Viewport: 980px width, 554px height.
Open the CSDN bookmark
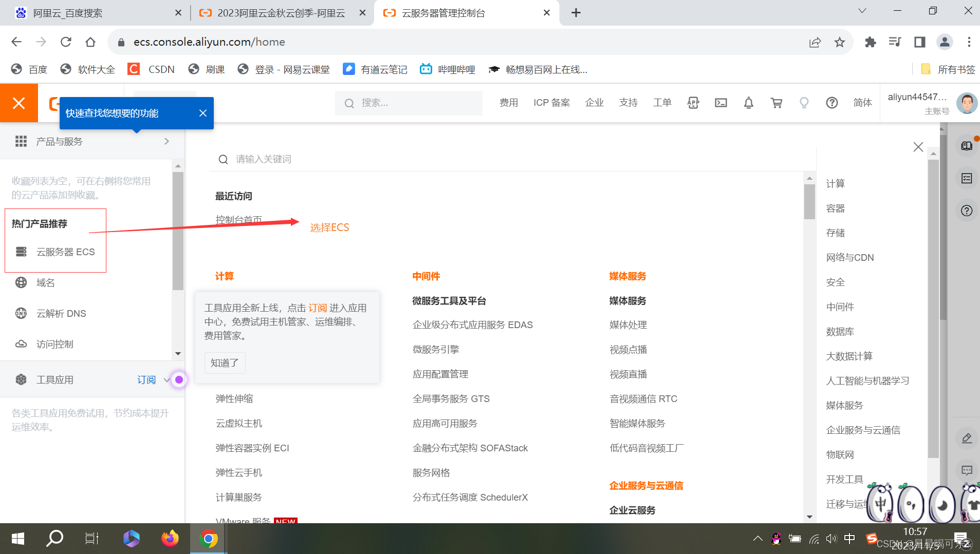coord(152,69)
